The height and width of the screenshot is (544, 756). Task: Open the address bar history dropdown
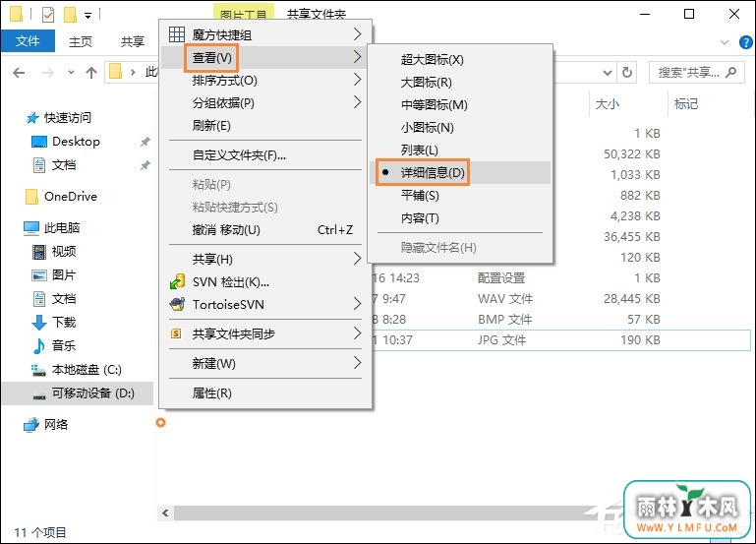point(608,73)
